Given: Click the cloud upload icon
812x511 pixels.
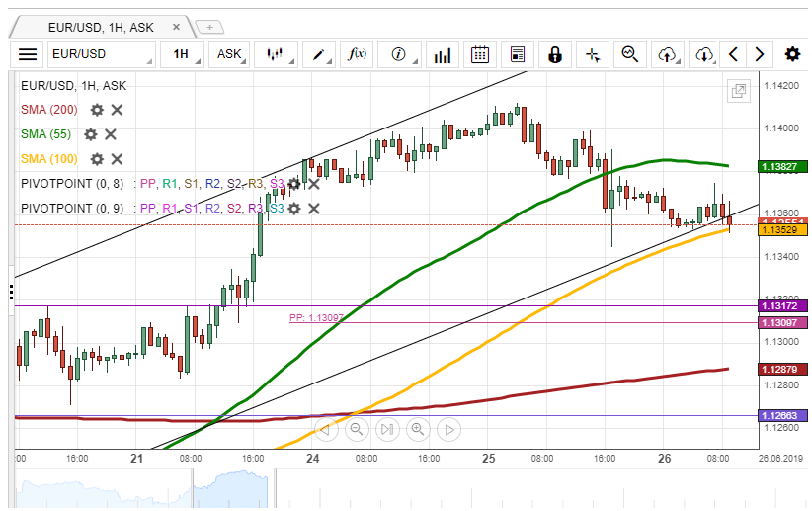Looking at the screenshot, I should 667,54.
